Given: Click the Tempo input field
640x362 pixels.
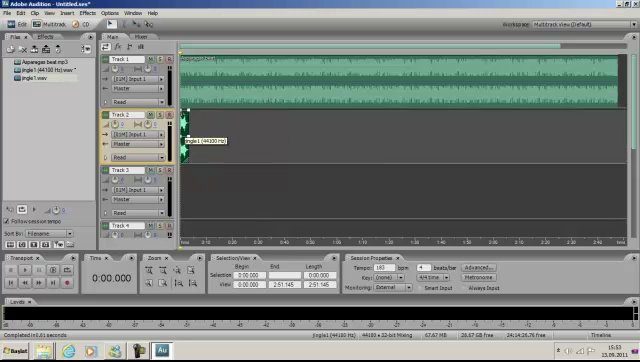Looking at the screenshot, I should coord(384,268).
